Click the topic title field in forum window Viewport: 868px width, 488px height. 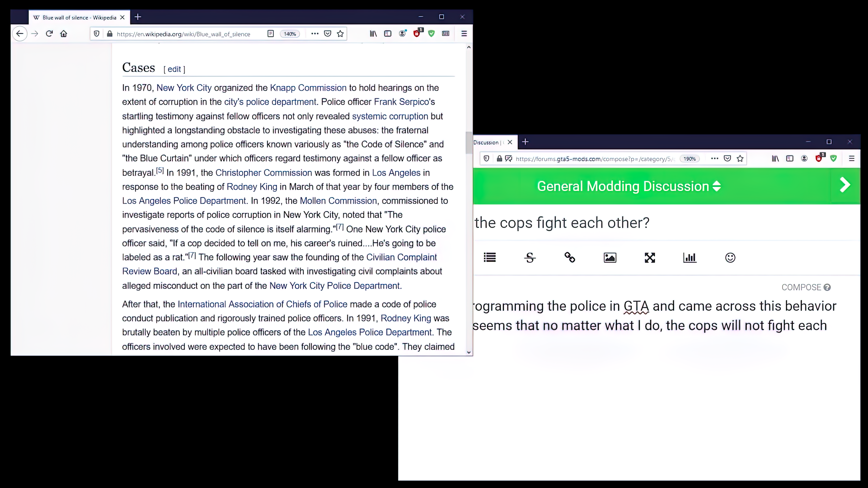coord(667,222)
